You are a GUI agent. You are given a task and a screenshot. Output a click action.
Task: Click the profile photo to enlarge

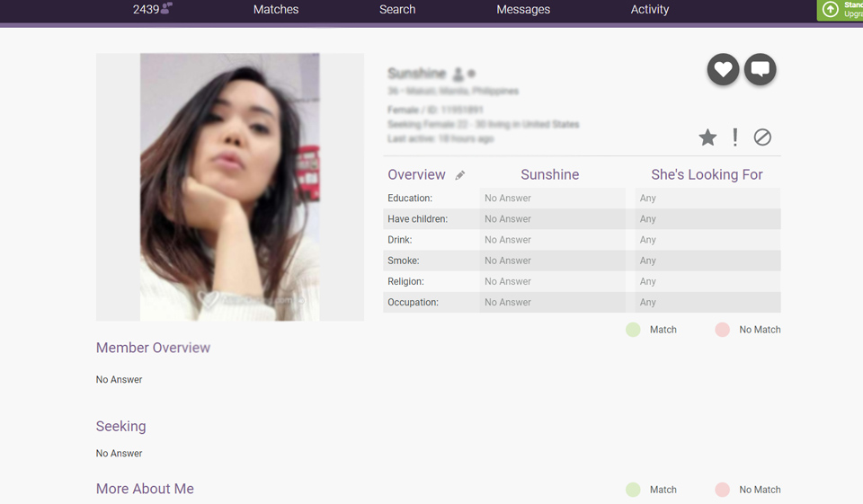(229, 187)
